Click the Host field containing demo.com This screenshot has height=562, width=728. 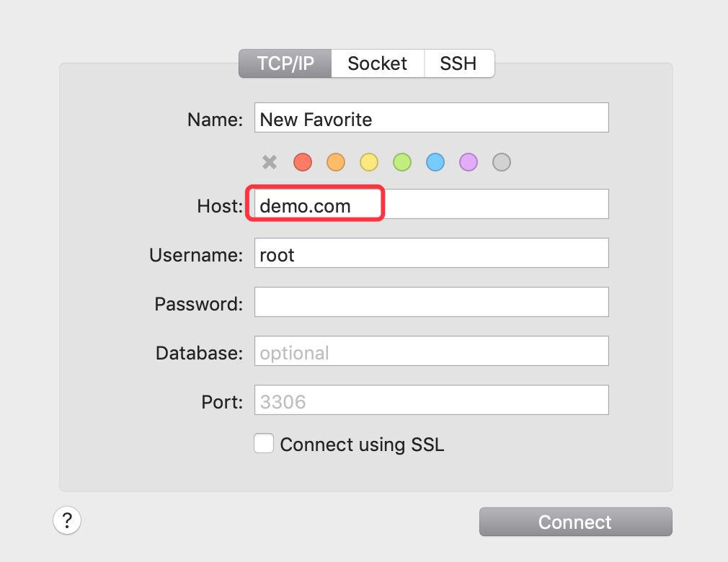431,204
